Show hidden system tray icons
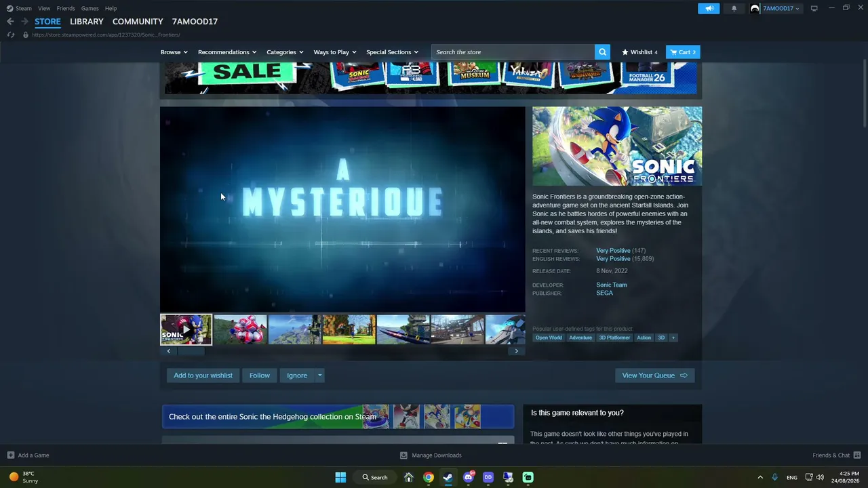The image size is (868, 488). tap(760, 477)
